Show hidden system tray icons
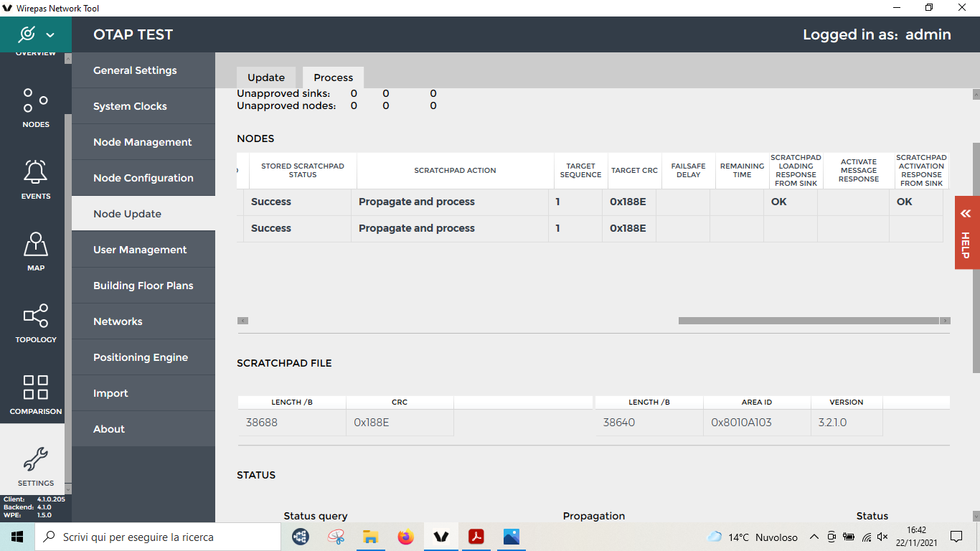The image size is (980, 551). [814, 537]
